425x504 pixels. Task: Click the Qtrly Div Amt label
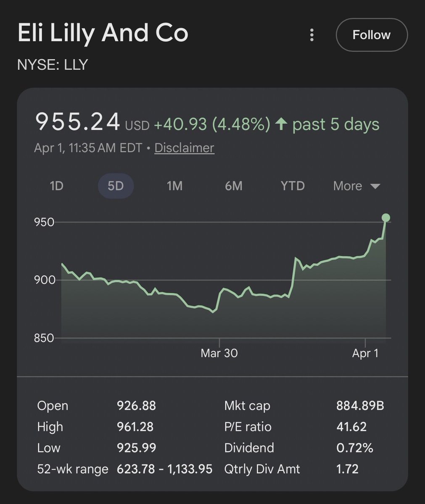(x=262, y=469)
